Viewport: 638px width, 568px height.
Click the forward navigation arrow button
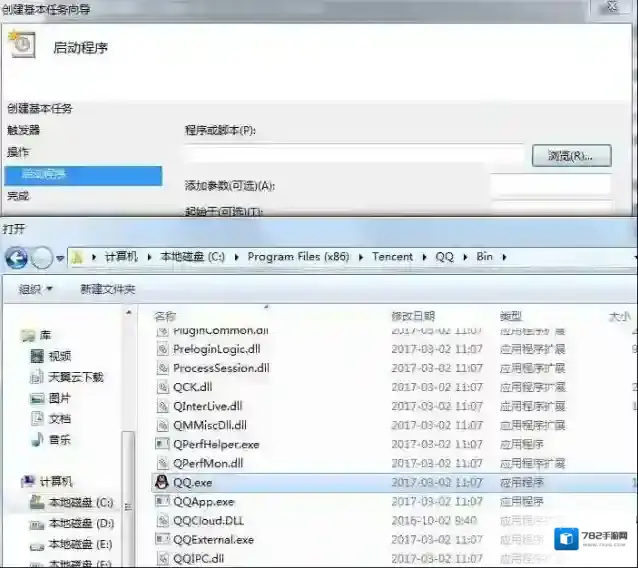coord(42,258)
